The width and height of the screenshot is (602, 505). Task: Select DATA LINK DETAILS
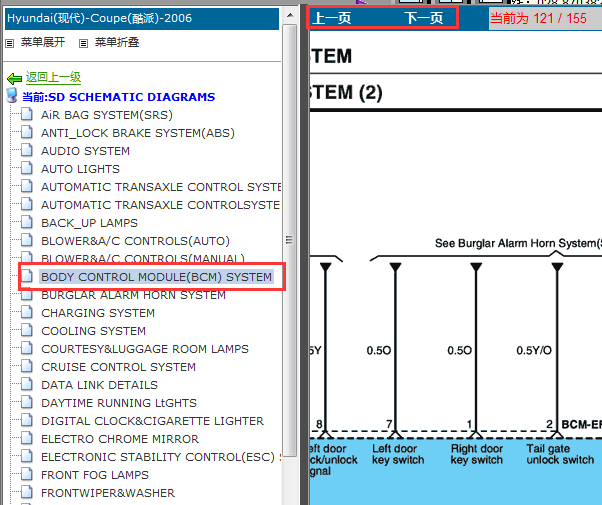(x=99, y=385)
